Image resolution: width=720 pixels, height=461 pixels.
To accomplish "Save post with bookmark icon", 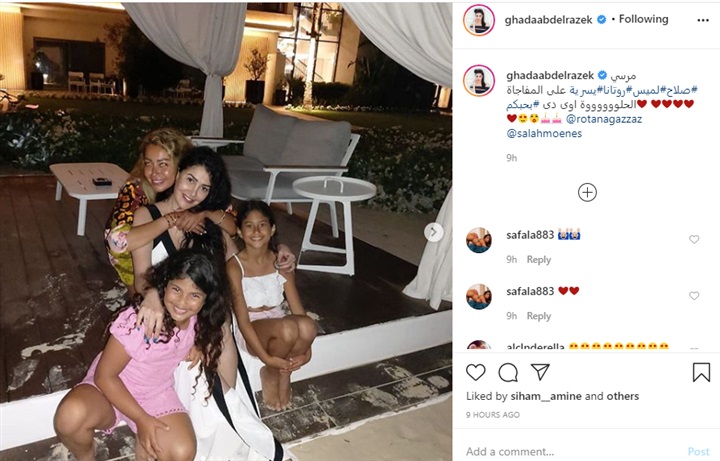I will coord(701,372).
